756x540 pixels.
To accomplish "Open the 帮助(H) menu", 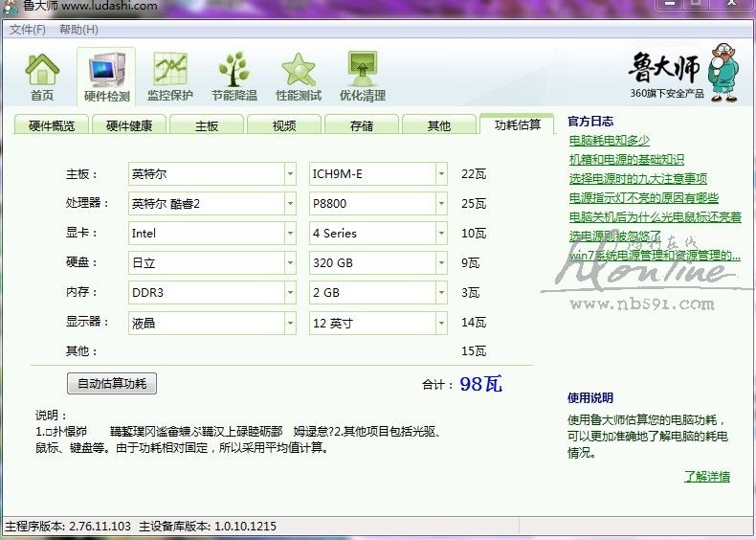I will pos(78,30).
